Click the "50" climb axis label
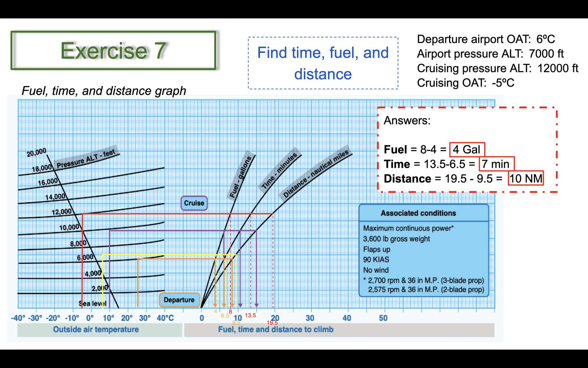The width and height of the screenshot is (588, 368). [383, 318]
